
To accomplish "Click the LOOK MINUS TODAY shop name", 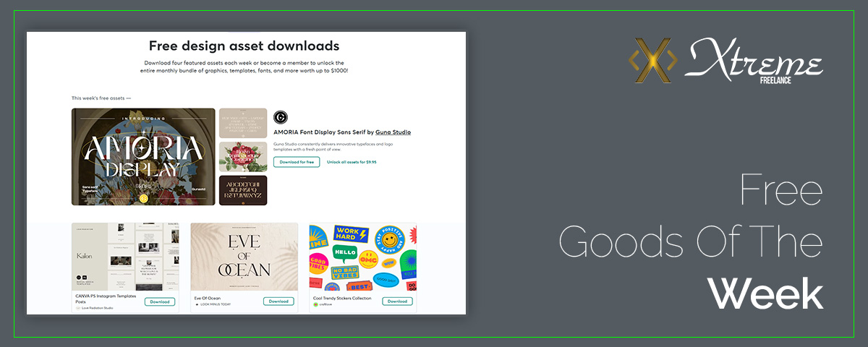I will point(216,304).
